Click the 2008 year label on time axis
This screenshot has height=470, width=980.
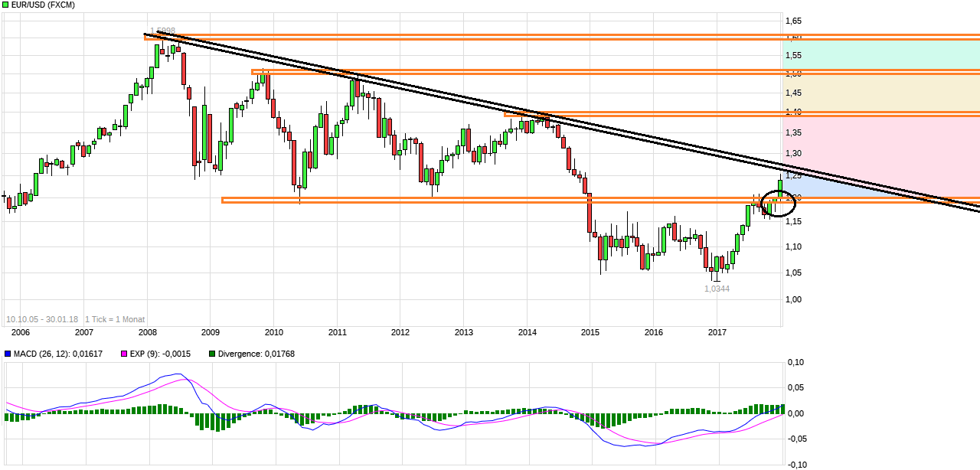coord(147,332)
